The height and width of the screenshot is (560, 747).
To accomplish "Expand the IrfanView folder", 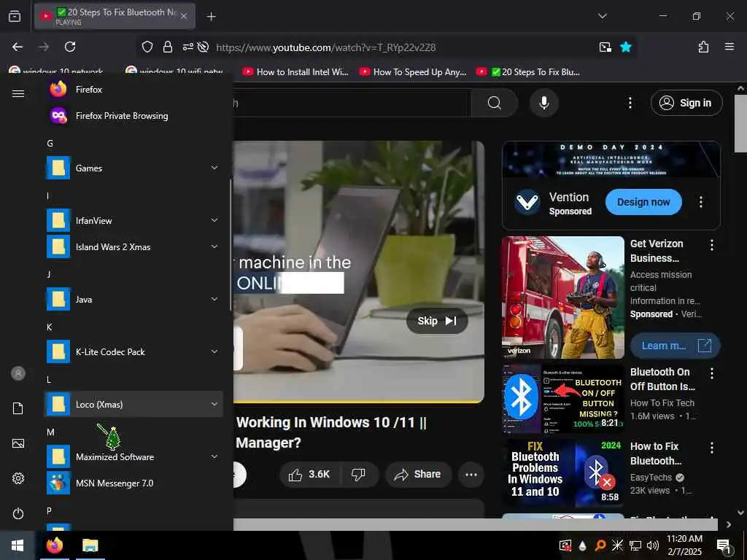I will (x=134, y=220).
